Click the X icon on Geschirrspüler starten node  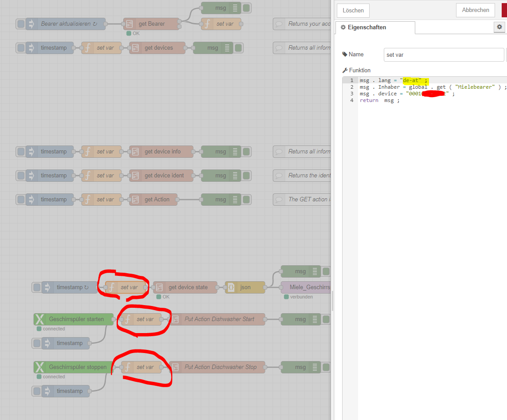pyautogui.click(x=39, y=319)
